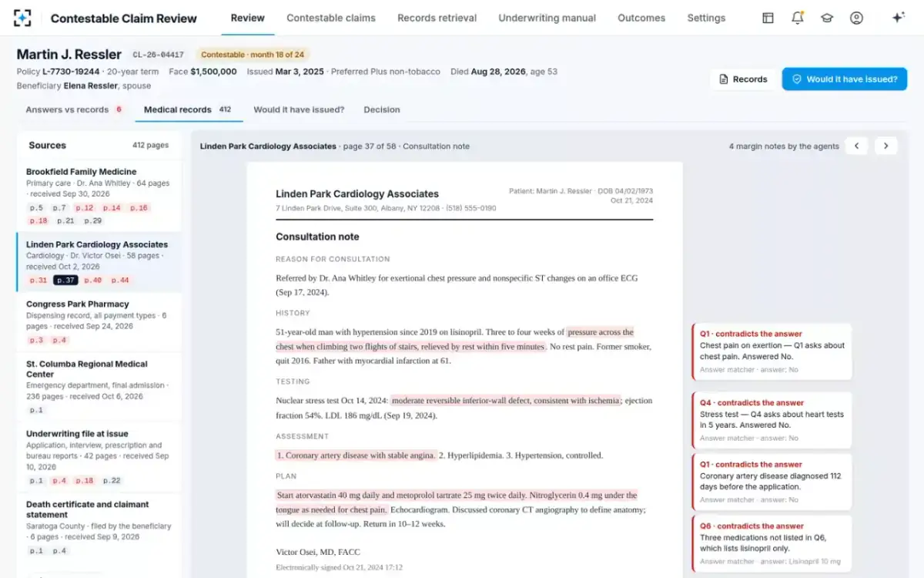Switch to the Decision tab
The height and width of the screenshot is (578, 924).
coord(382,109)
